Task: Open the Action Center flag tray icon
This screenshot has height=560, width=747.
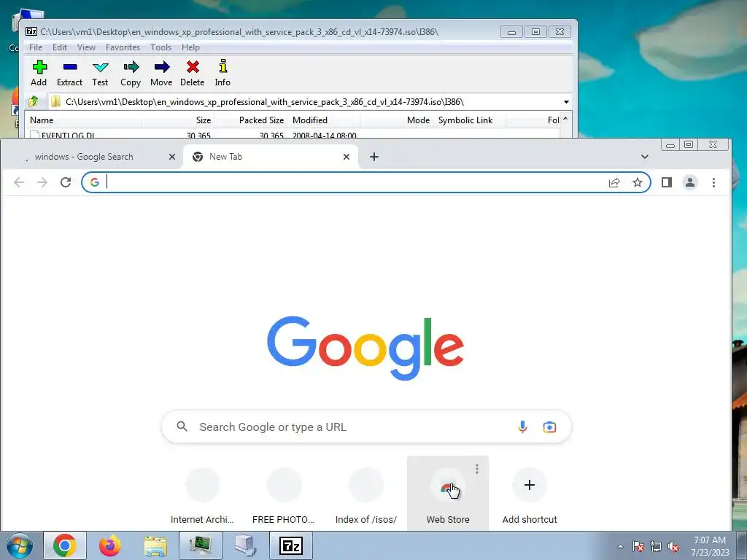Action: pos(638,547)
